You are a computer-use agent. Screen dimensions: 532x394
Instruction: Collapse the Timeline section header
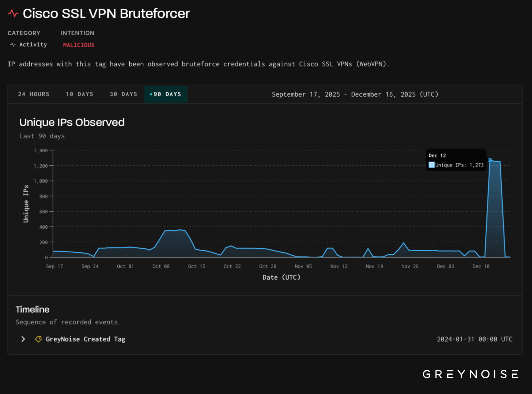pyautogui.click(x=32, y=309)
